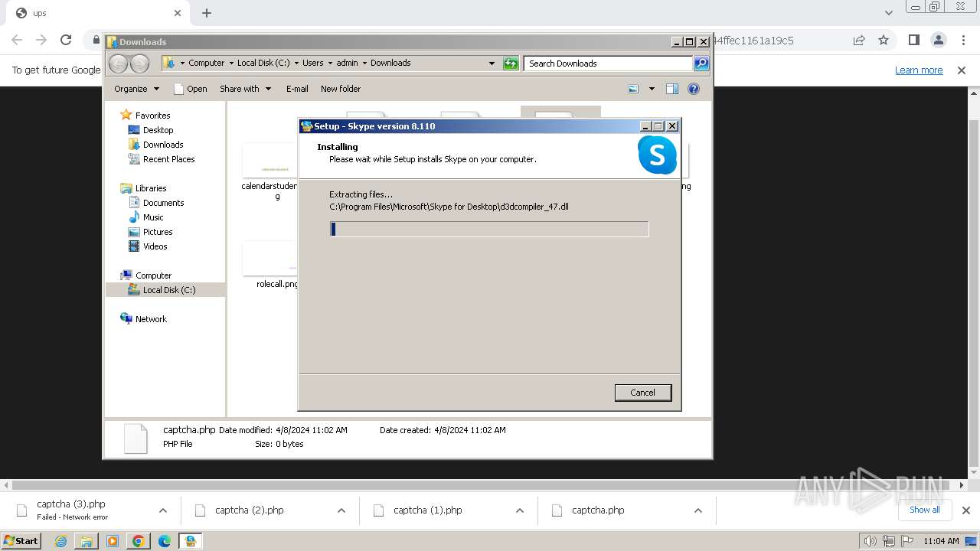980x551 pixels.
Task: Open the Music library
Action: click(153, 217)
